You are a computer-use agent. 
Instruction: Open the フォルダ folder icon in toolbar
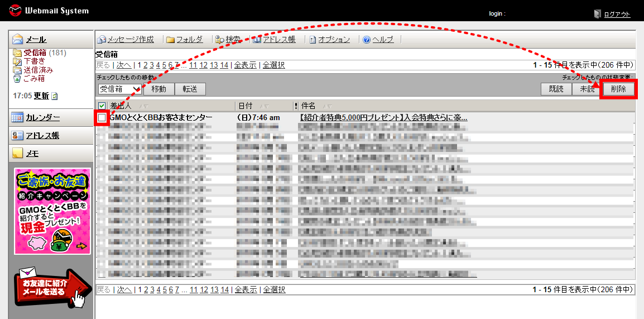170,40
